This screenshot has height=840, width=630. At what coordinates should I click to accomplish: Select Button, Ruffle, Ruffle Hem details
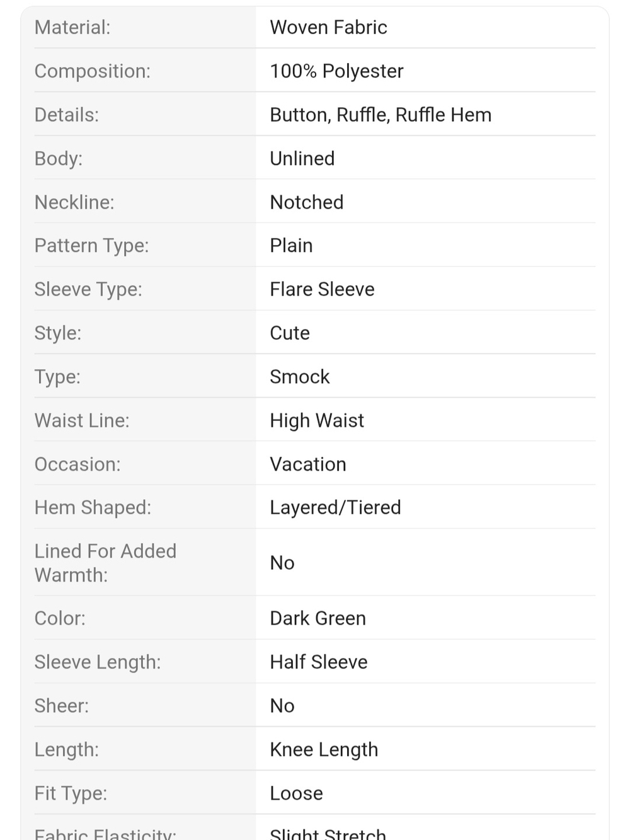381,115
